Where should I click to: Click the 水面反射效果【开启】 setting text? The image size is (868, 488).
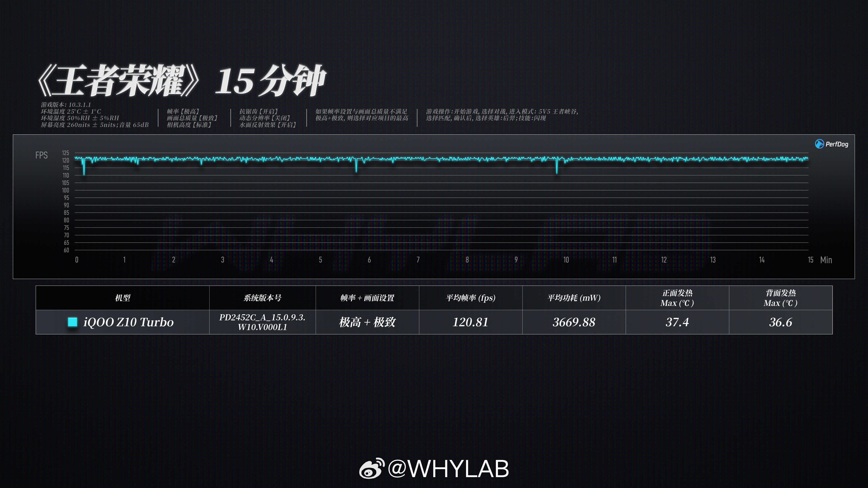coord(268,125)
